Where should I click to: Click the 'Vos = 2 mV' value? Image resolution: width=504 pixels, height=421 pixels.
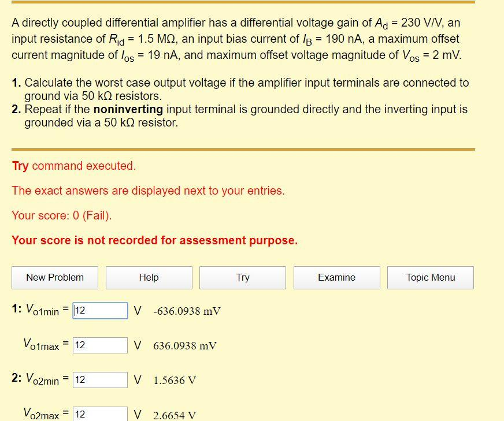[x=431, y=55]
